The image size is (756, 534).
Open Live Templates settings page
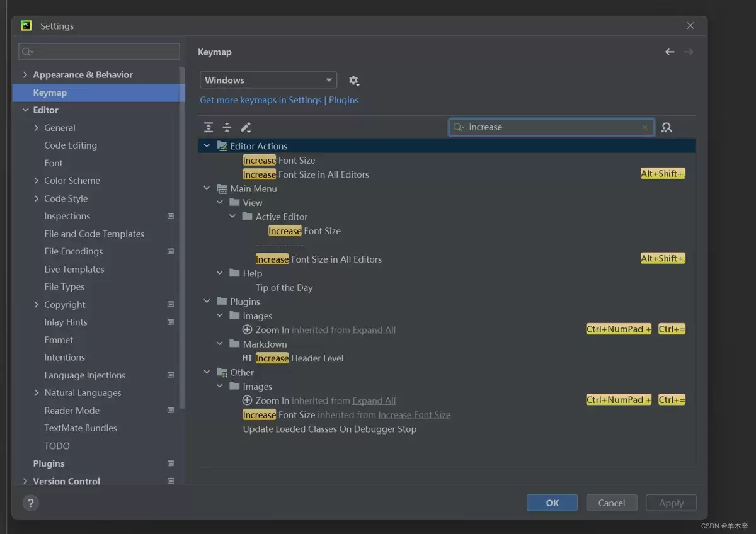coord(74,269)
